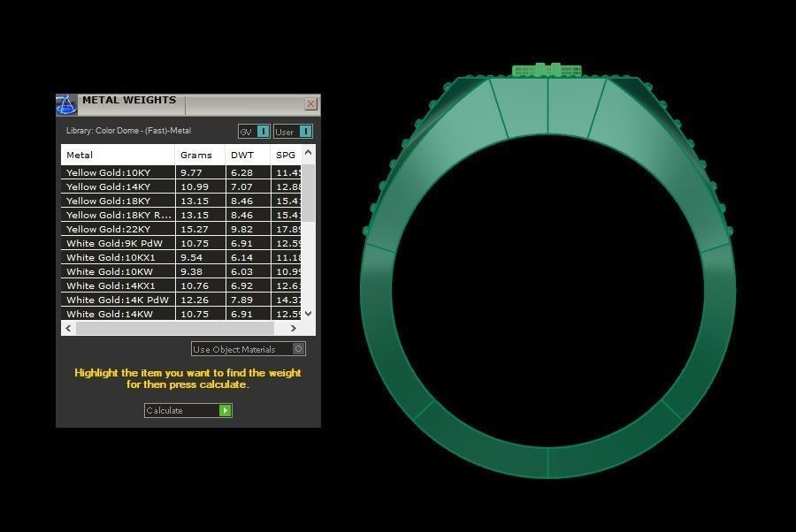Toggle the GV library switch

click(255, 132)
